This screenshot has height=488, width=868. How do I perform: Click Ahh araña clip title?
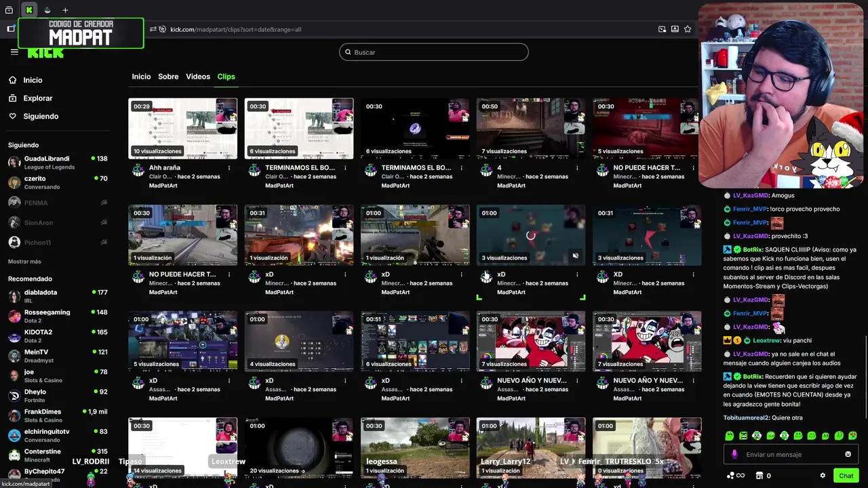[x=164, y=168]
